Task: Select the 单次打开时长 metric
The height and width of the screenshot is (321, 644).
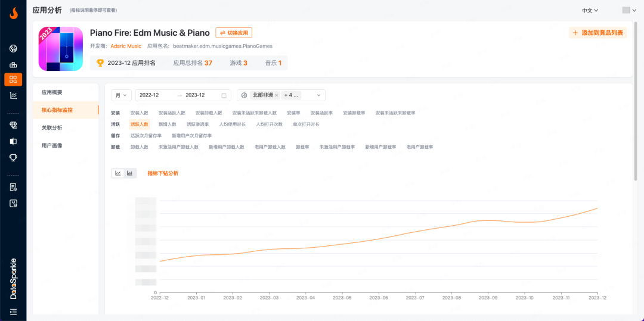Action: [x=306, y=124]
